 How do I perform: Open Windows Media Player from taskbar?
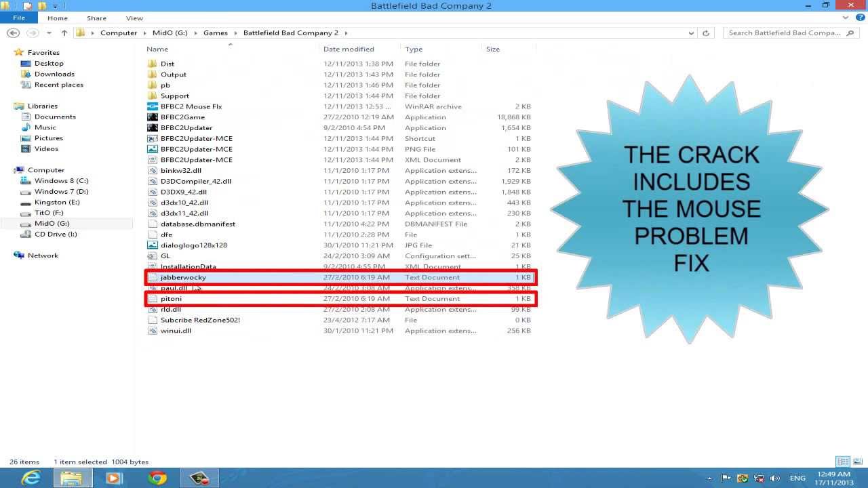[x=113, y=478]
